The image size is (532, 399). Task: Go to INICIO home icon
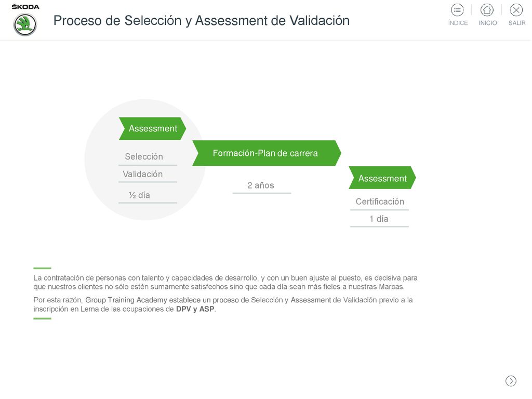click(487, 10)
